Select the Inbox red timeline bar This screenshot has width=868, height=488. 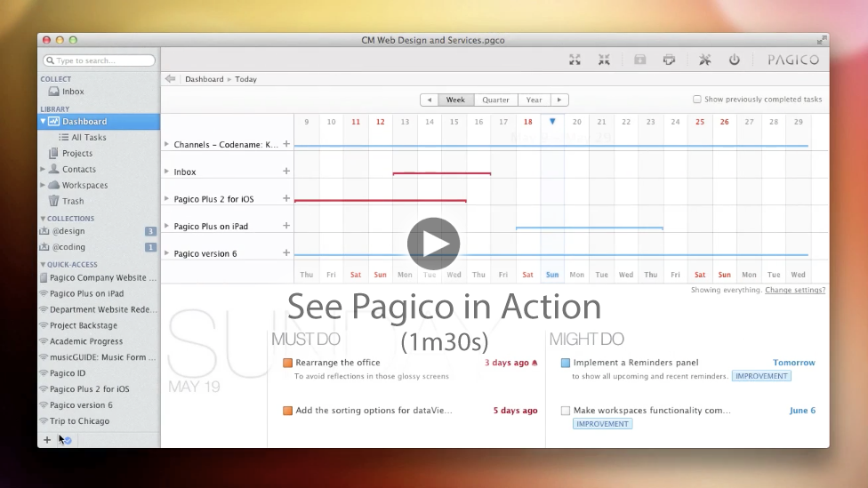pos(442,173)
